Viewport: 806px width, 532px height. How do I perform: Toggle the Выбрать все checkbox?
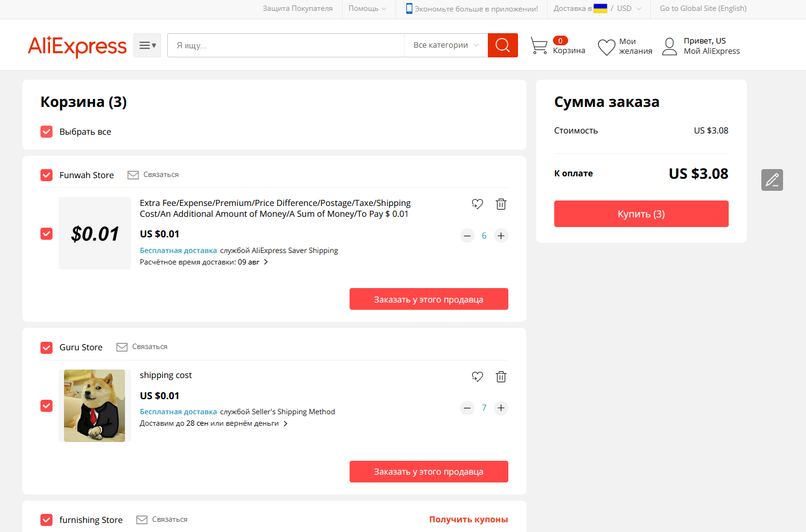click(46, 132)
